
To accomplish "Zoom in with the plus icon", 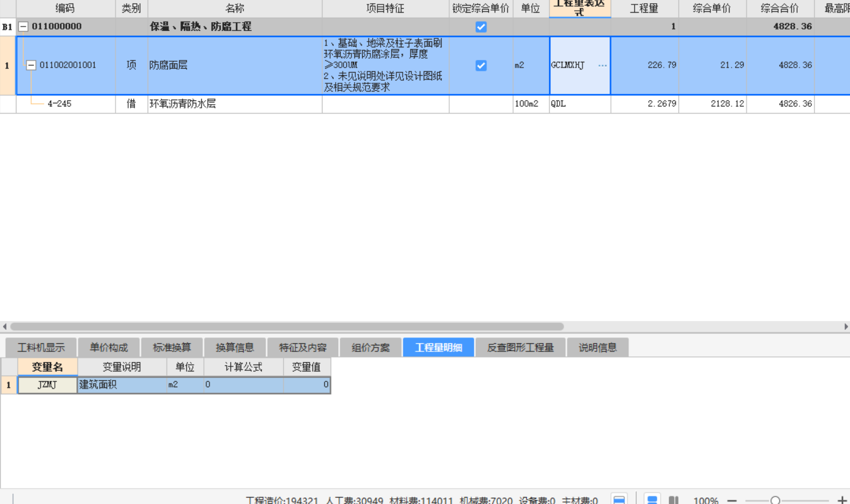I will click(841, 501).
